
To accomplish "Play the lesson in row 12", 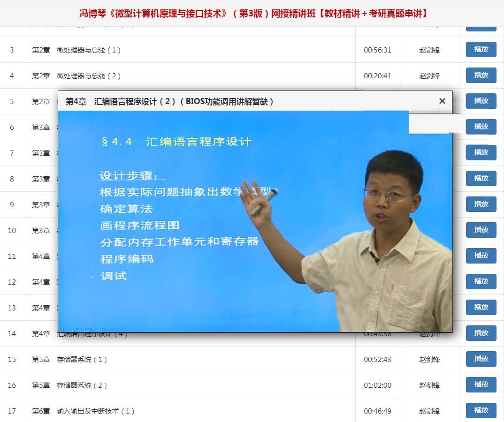I will 481,281.
